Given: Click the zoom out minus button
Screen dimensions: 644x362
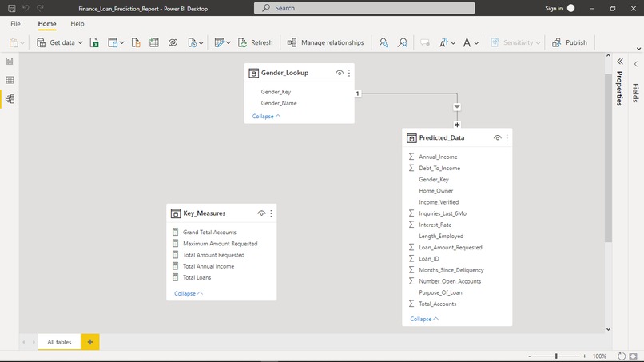Looking at the screenshot, I should [x=530, y=356].
